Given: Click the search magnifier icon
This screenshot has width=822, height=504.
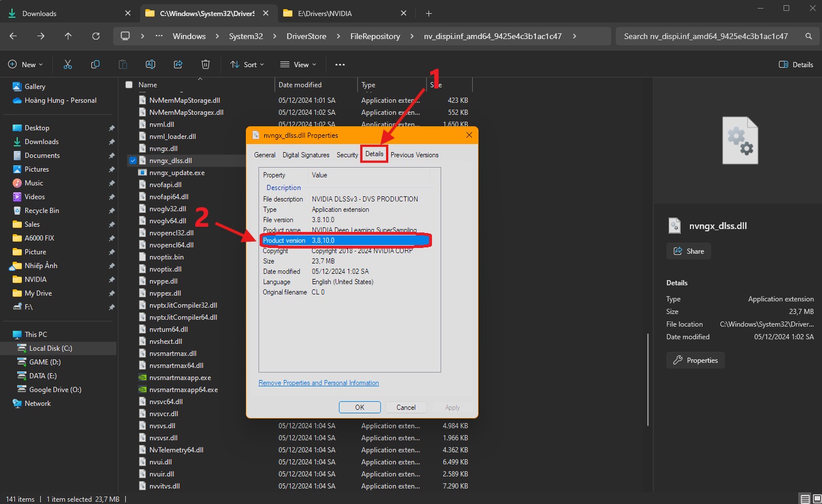Looking at the screenshot, I should click(x=809, y=36).
